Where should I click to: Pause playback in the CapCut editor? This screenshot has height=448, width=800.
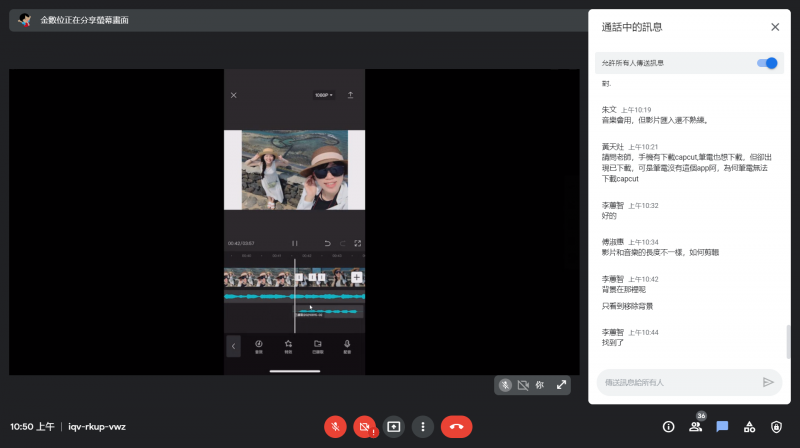pyautogui.click(x=294, y=243)
